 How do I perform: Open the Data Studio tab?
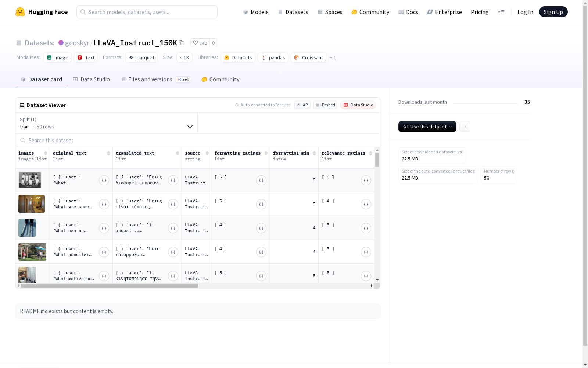[x=91, y=79]
